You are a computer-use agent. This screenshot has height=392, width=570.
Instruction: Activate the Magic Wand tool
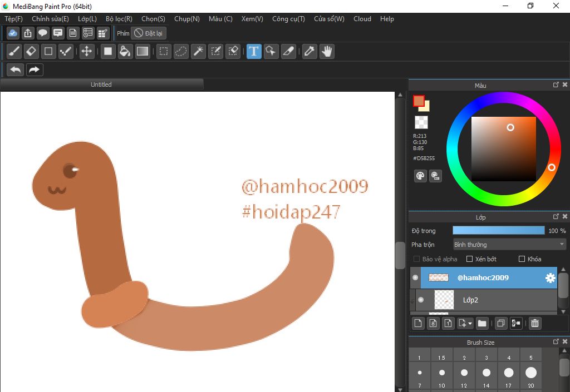point(198,52)
